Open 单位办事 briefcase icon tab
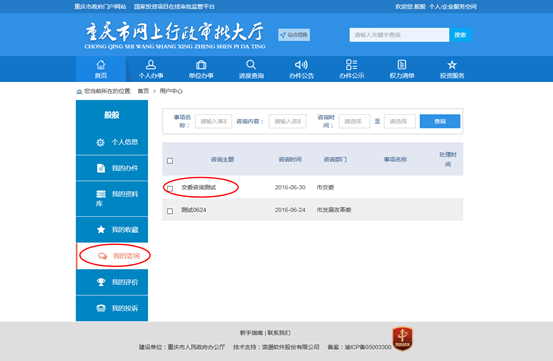The image size is (553, 361). 201,69
